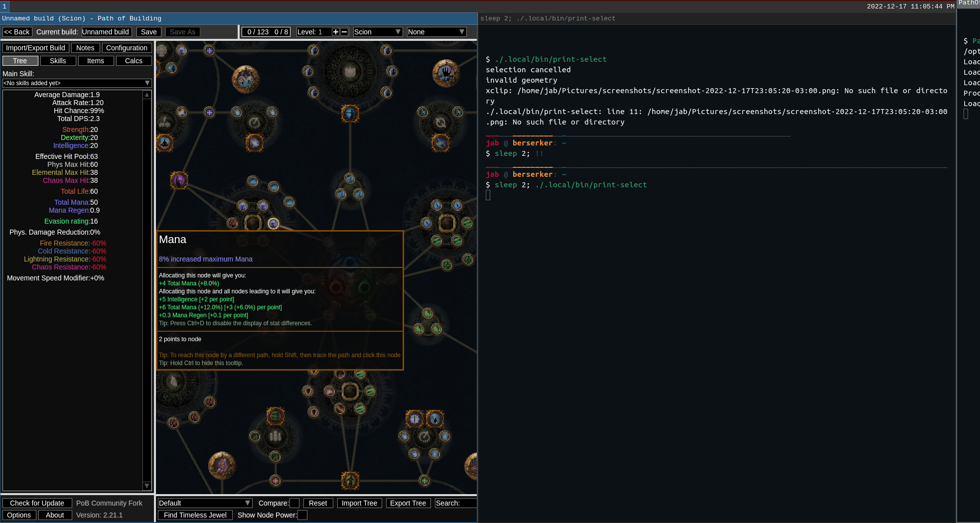Click the bow-wielding notable below the large shield wheel
The width and height of the screenshot is (980, 523).
[350, 114]
